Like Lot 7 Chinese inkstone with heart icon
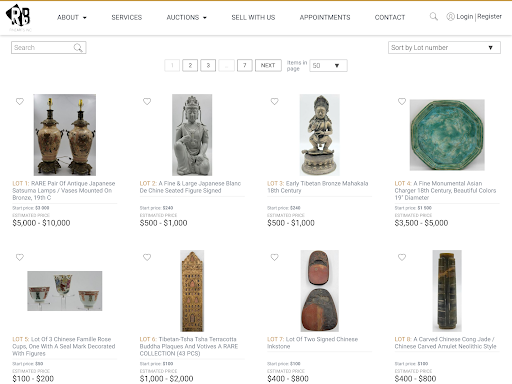Viewport: 512px width, 384px height. [274, 257]
